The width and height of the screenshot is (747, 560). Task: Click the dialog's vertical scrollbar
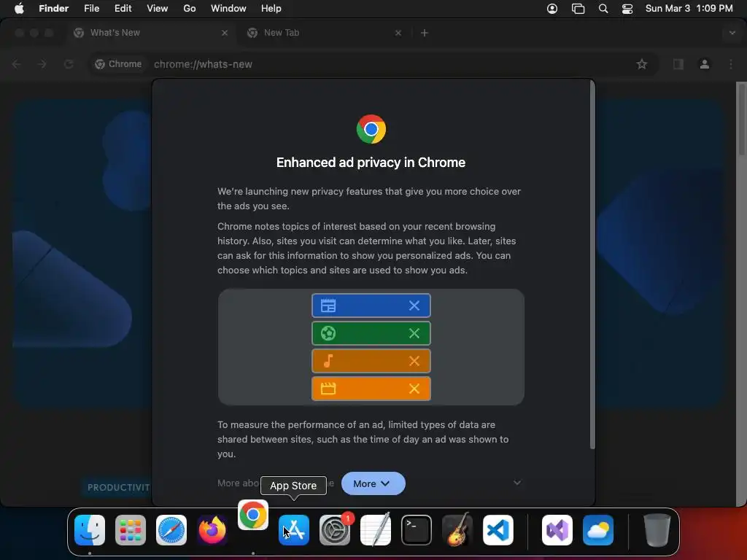592,265
